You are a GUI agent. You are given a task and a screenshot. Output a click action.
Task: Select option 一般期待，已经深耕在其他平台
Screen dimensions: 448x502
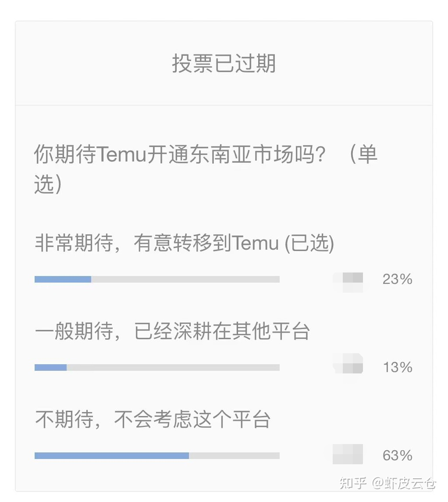click(x=172, y=331)
